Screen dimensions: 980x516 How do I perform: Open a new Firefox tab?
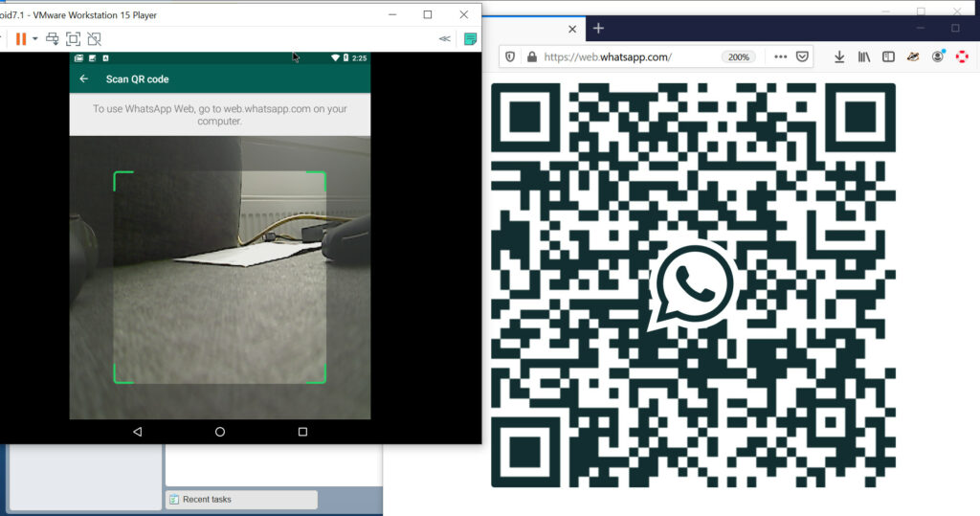click(598, 28)
